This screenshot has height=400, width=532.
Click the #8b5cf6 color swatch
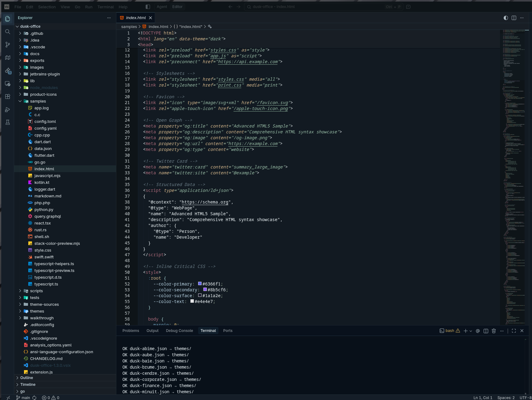click(x=205, y=289)
